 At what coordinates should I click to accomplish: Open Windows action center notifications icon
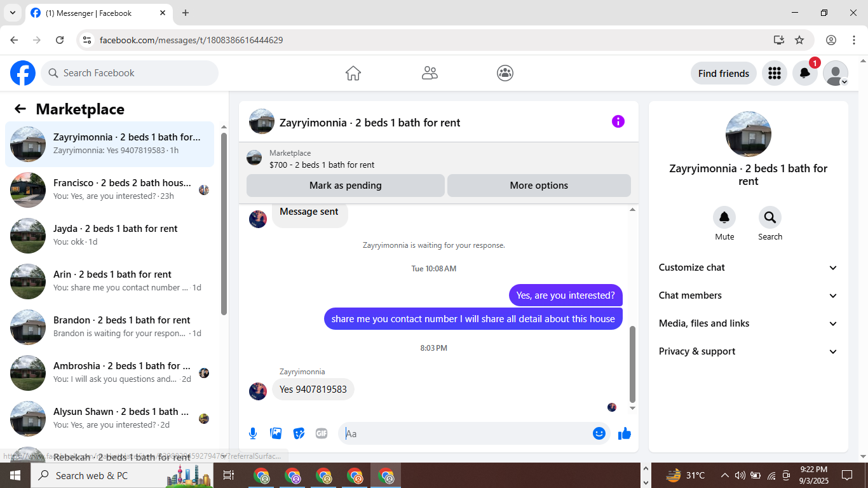pyautogui.click(x=847, y=475)
